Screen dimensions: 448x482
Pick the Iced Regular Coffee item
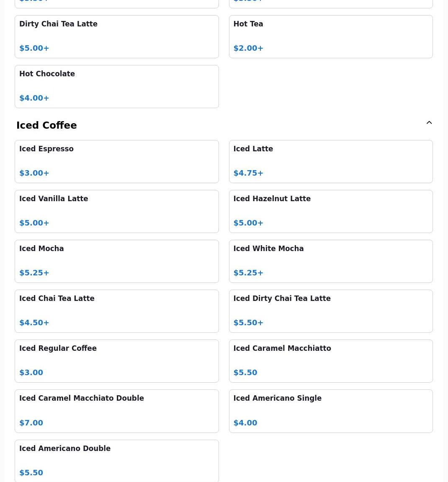pos(117,361)
